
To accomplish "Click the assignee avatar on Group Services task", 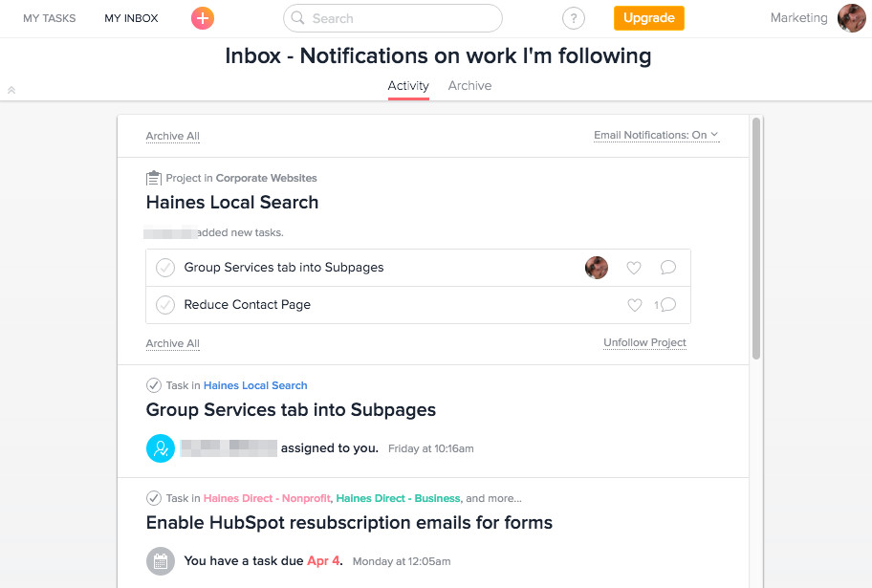I will tap(597, 268).
